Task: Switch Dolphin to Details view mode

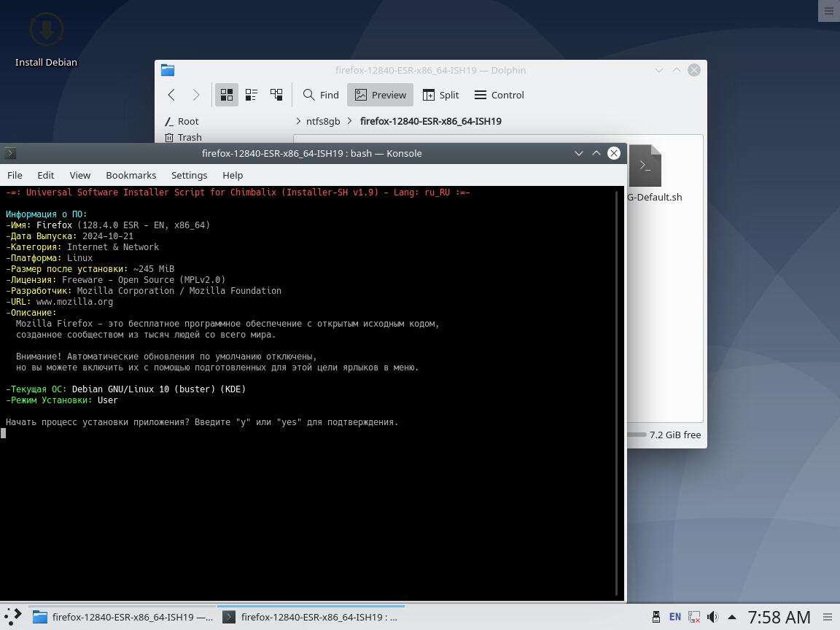Action: click(276, 95)
